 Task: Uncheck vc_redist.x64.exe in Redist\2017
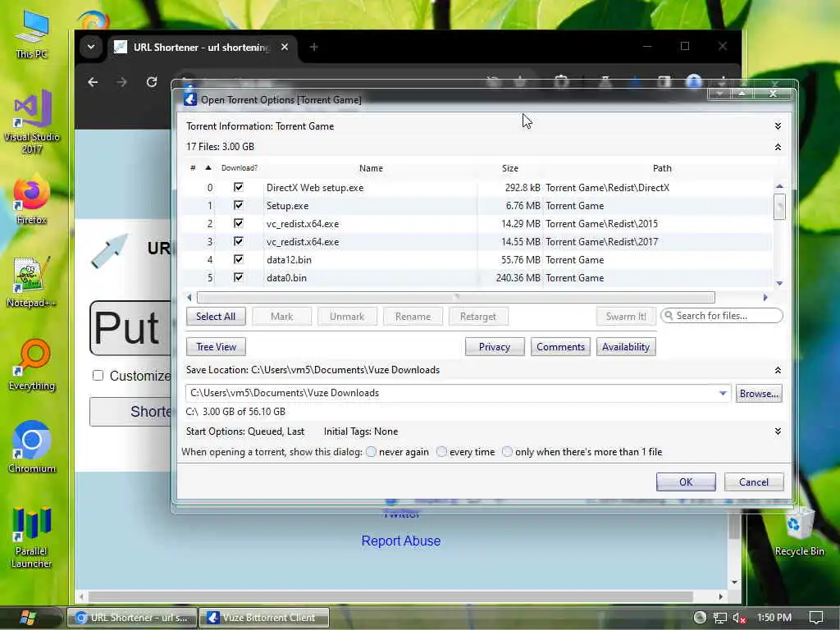(x=239, y=241)
